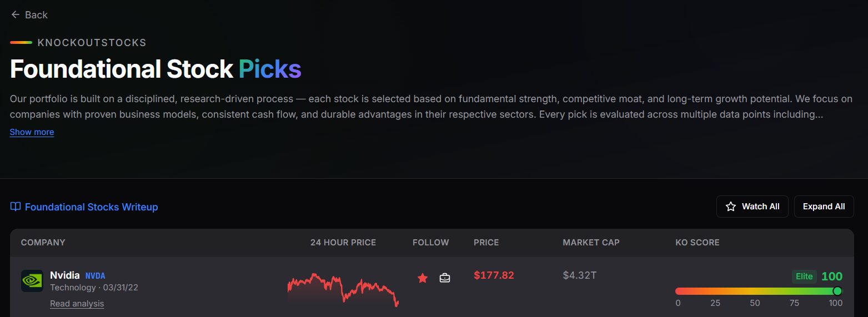Click the Elite score badge
Image resolution: width=868 pixels, height=317 pixels.
tap(804, 276)
